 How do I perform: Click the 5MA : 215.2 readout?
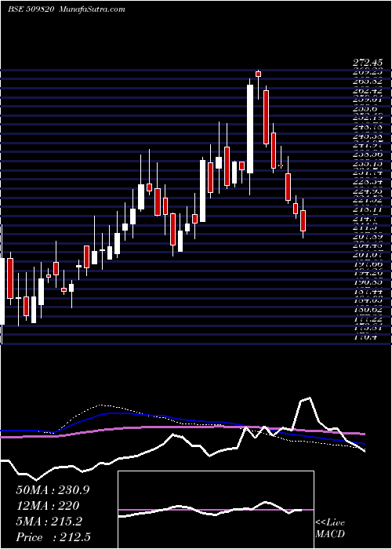pos(49,522)
